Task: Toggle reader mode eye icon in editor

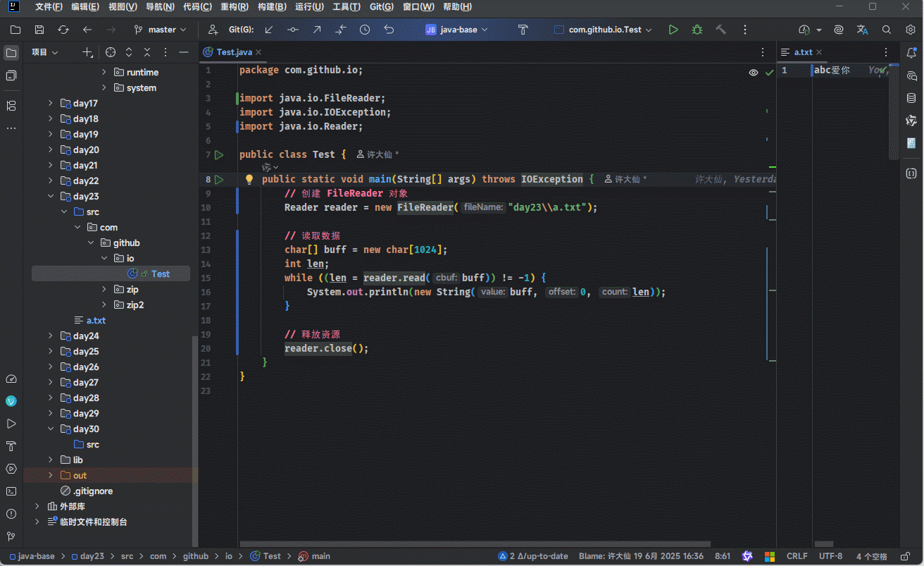Action: tap(754, 72)
